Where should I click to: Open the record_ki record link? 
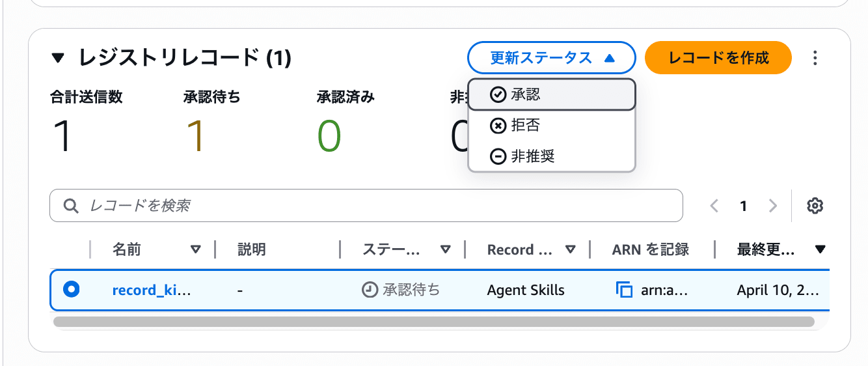point(152,290)
